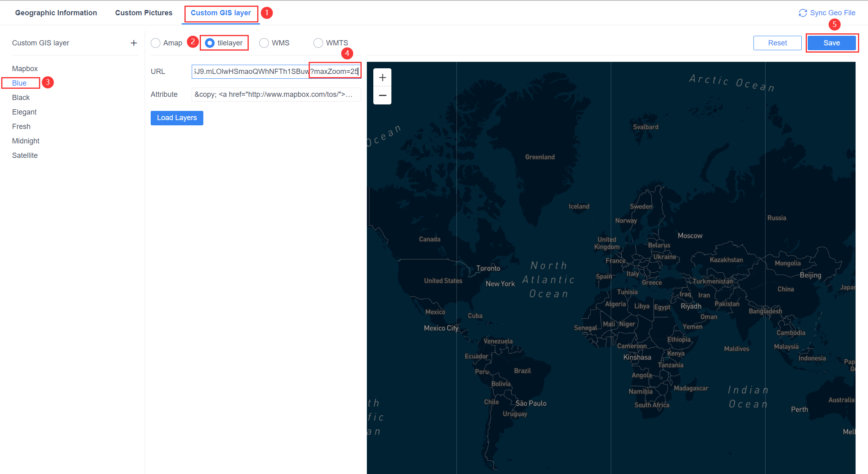Select the Amap radio option
The width and height of the screenshot is (868, 474).
coord(156,43)
